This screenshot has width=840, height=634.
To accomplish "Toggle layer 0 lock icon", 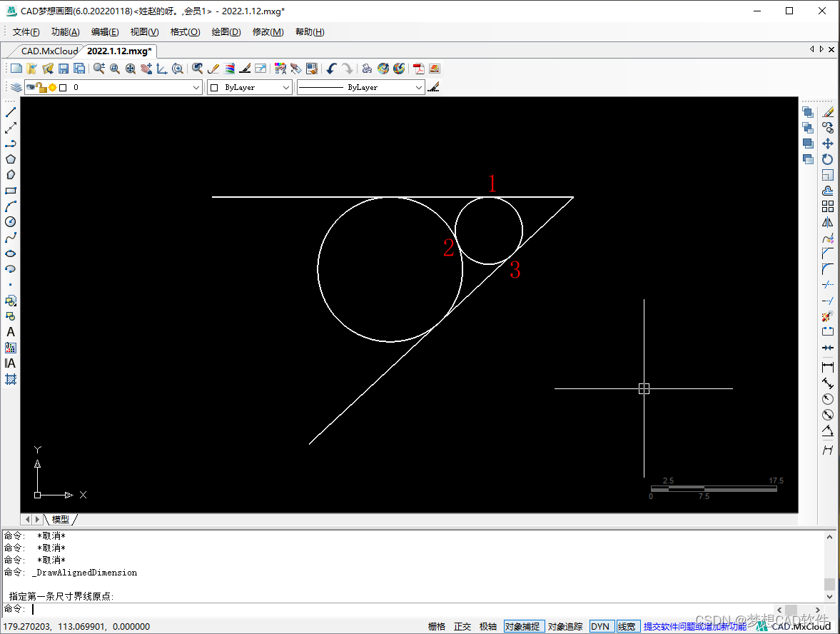I will 41,87.
